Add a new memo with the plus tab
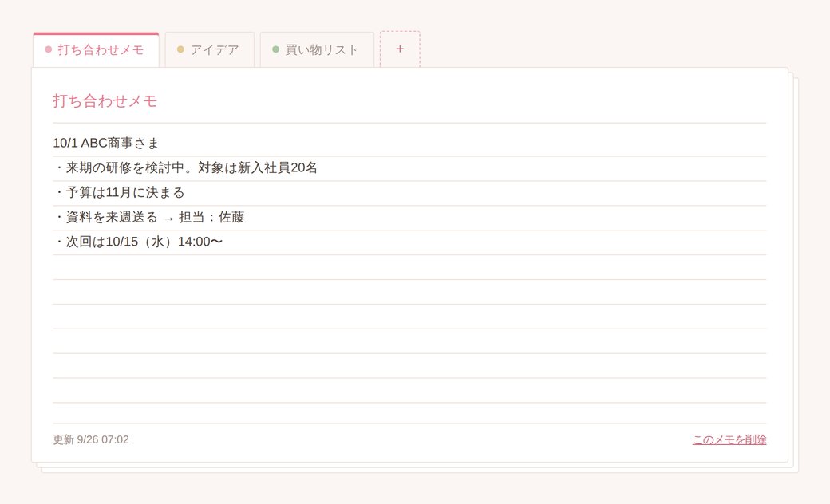The image size is (830, 504). point(400,49)
